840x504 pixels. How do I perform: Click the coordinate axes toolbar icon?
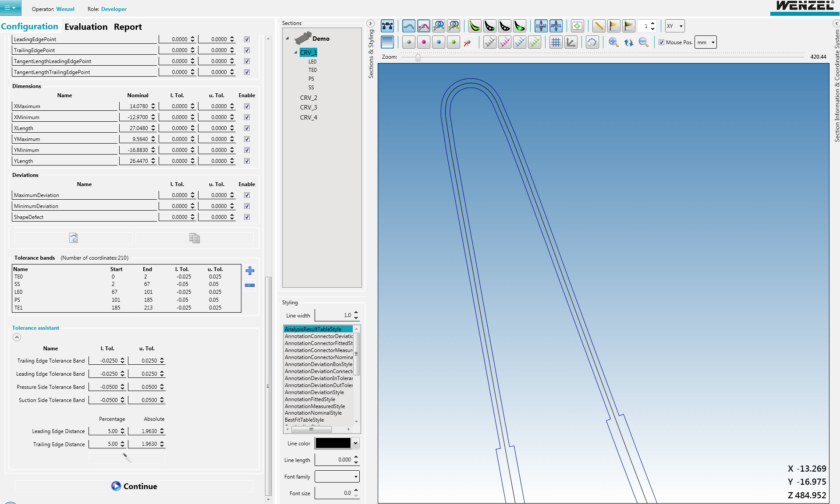[x=571, y=42]
